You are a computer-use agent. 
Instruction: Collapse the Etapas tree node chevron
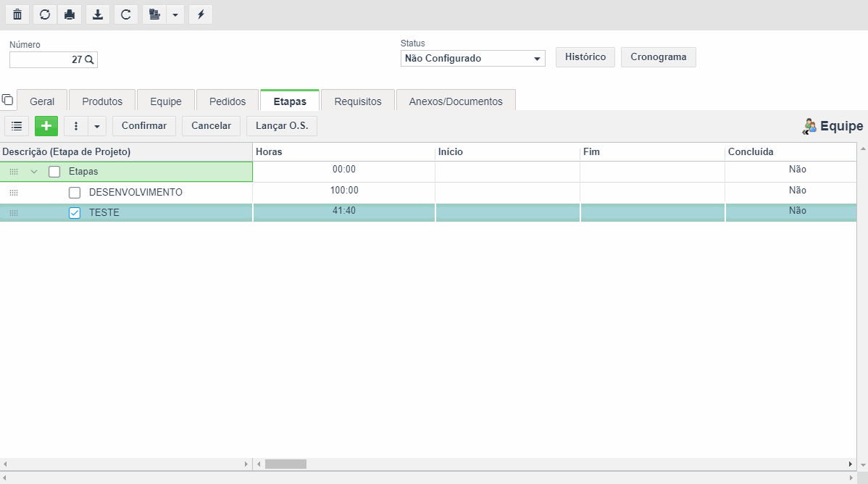(34, 172)
